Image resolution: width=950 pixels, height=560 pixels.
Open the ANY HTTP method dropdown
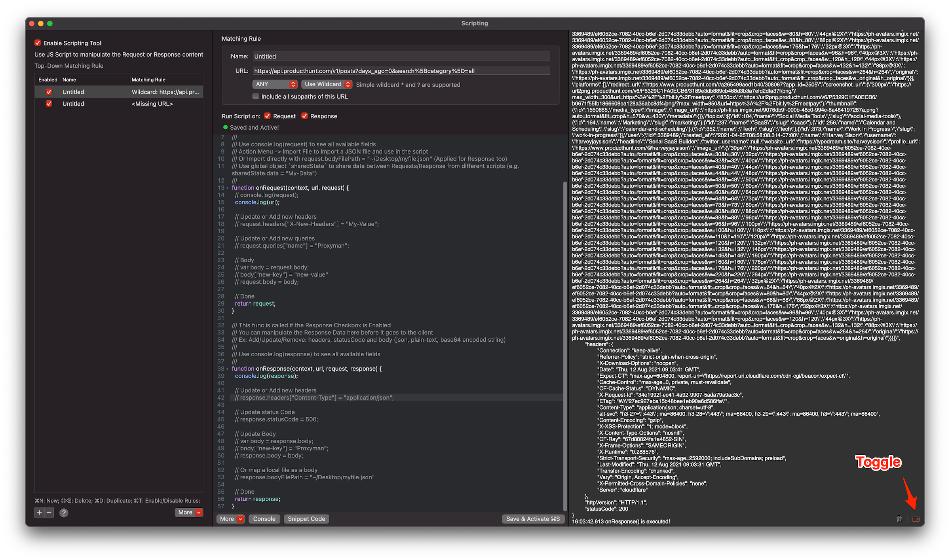pos(275,84)
